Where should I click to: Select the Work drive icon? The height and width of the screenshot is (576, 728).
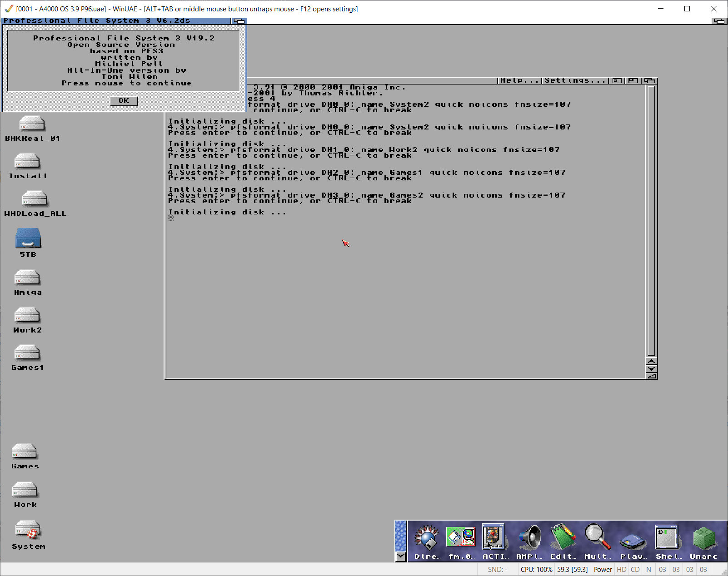tap(25, 490)
